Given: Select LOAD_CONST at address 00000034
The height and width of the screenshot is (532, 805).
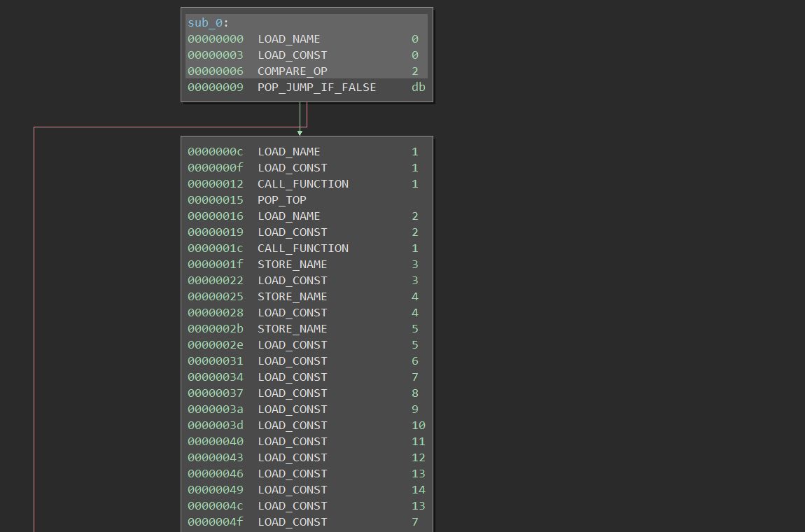Looking at the screenshot, I should click(x=292, y=377).
